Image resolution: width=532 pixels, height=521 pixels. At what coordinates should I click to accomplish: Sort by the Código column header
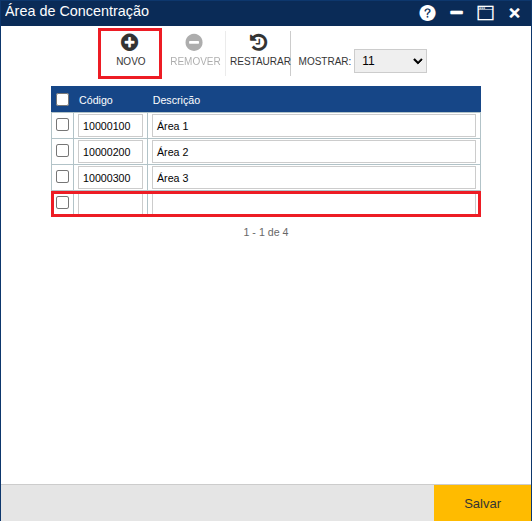click(96, 100)
